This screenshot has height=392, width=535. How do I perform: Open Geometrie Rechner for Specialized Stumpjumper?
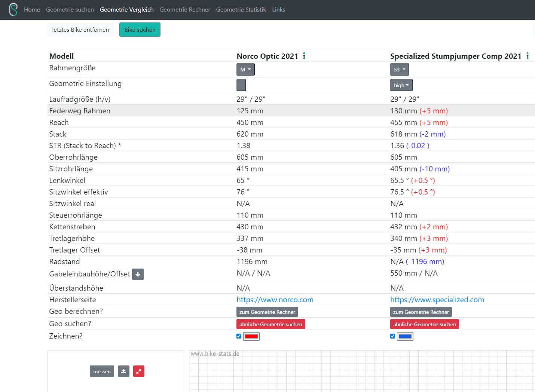[421, 312]
